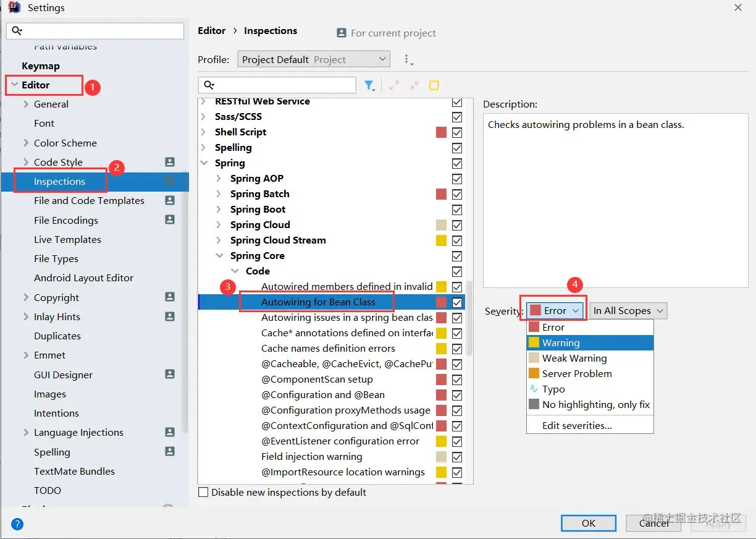The image size is (756, 539).
Task: Toggle the Spring Boot checkbox
Action: 457,210
